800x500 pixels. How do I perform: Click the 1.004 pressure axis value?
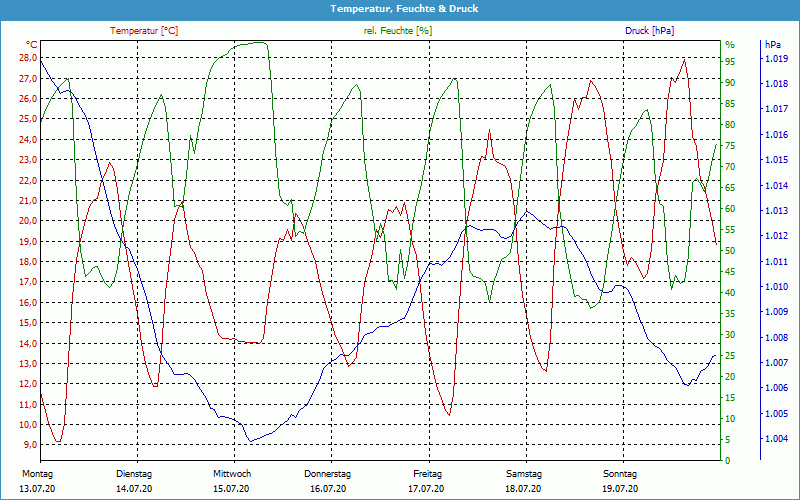(x=776, y=439)
